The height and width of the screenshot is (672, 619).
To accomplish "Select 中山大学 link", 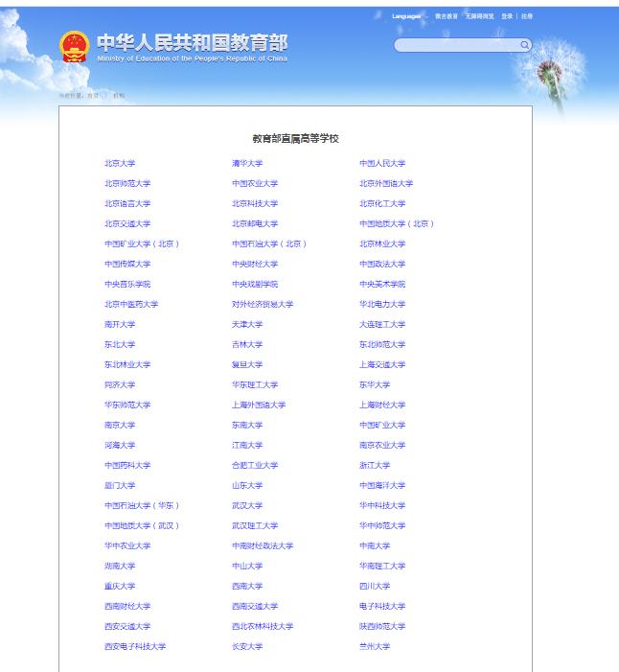I will 247,567.
